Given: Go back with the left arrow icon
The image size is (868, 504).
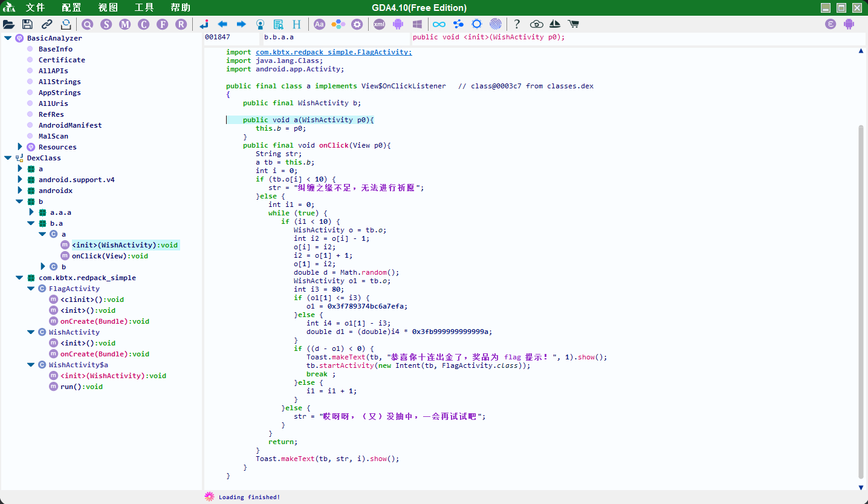Looking at the screenshot, I should tap(222, 24).
